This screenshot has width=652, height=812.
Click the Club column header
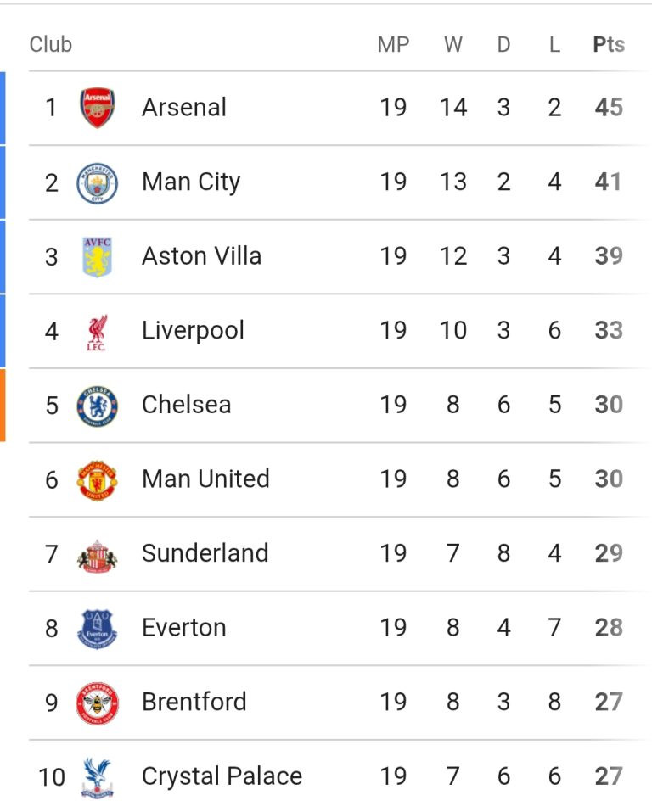(51, 45)
